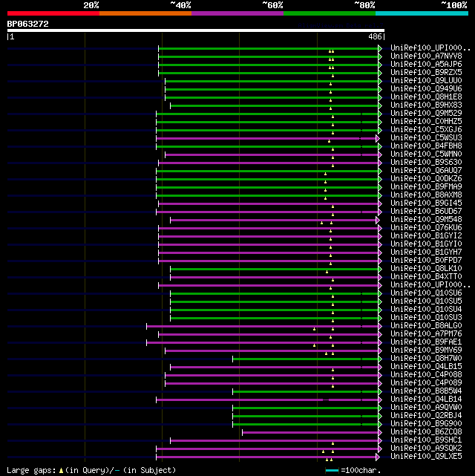475x476 pixels.
Task: Select the UniRef100_B9HX83 label
Action: (426, 105)
